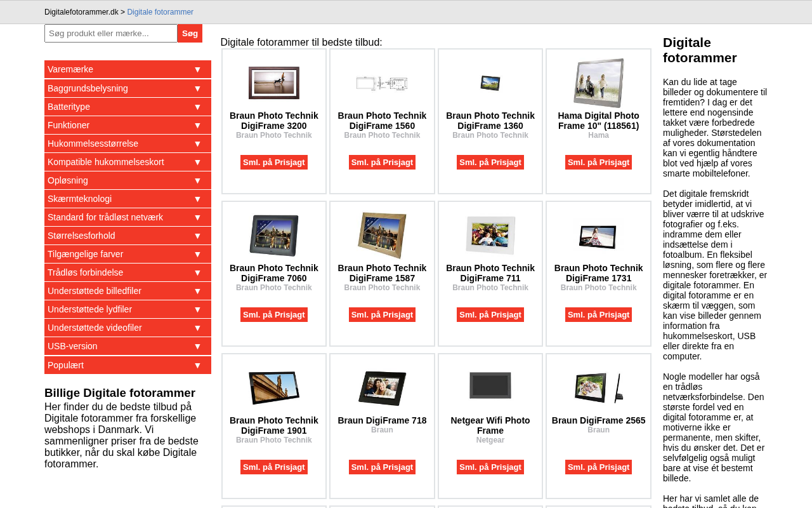812x508 pixels.
Task: Expand the USB-version filter
Action: 128,346
